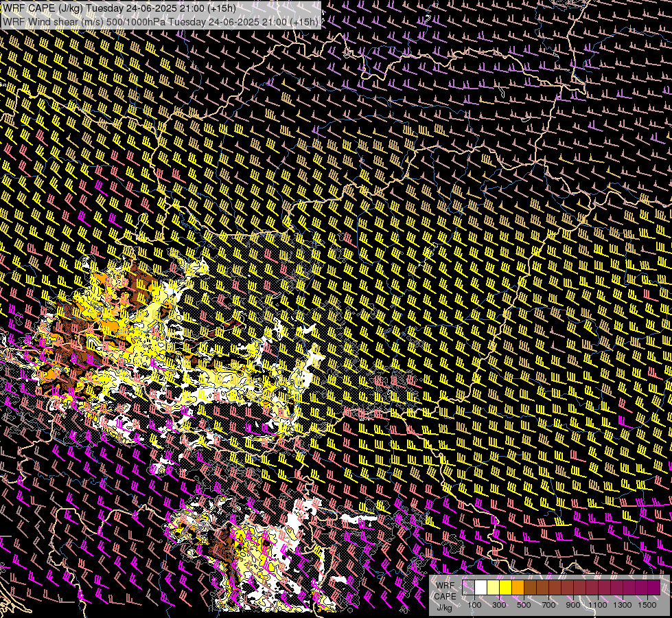The height and width of the screenshot is (618, 672).
Task: Select the orange legend swatch
Action: pyautogui.click(x=518, y=587)
